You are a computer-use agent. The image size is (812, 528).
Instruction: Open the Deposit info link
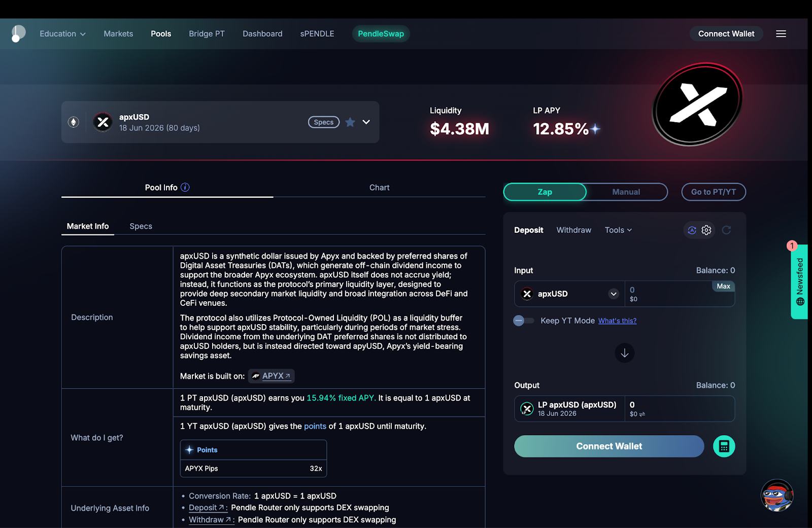[208, 508]
